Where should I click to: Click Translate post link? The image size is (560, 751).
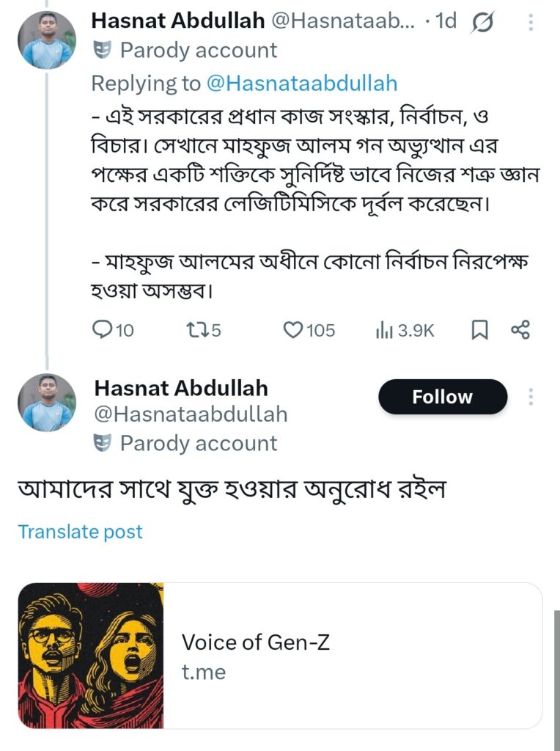click(x=80, y=532)
